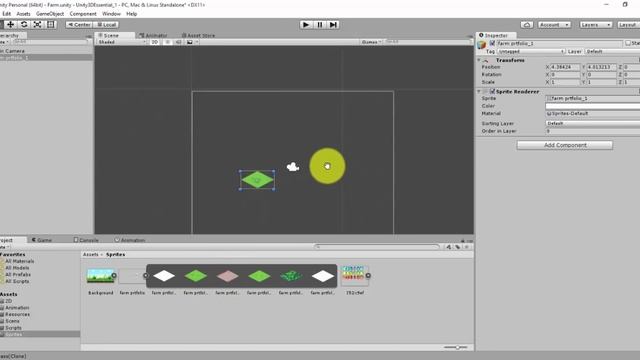The width and height of the screenshot is (640, 360).
Task: Select the farm prtfolio sheet thumbnail
Action: pyautogui.click(x=131, y=276)
